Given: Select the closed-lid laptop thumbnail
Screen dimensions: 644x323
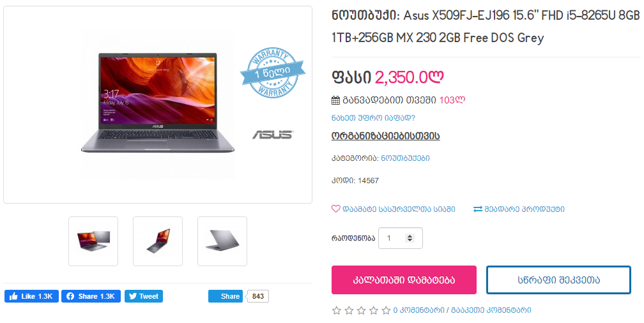Looking at the screenshot, I should (x=222, y=241).
